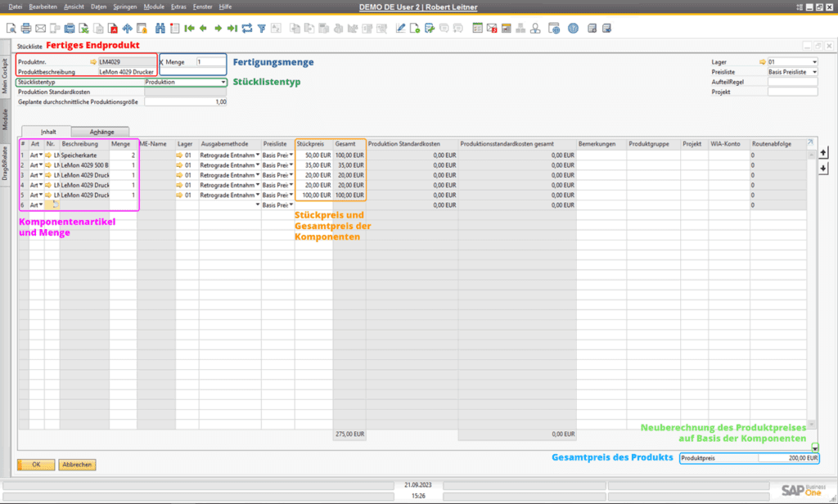Click the table vertical scrollbar

click(811, 289)
